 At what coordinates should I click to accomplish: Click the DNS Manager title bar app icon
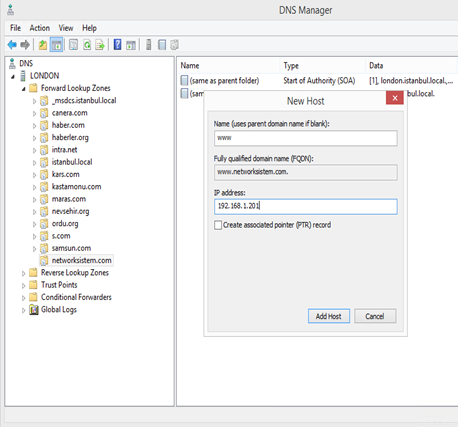[11, 10]
